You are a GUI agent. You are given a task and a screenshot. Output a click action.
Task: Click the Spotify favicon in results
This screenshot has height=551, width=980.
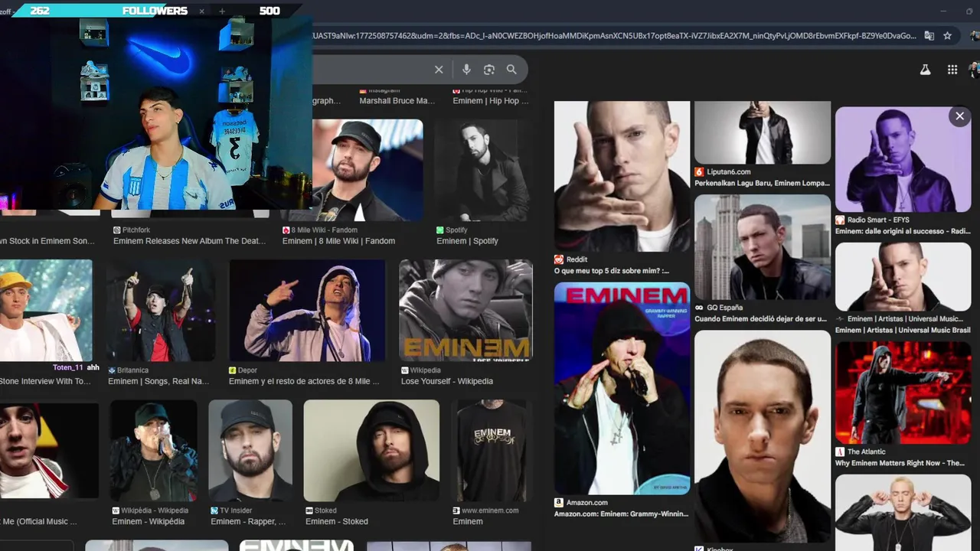pyautogui.click(x=440, y=230)
